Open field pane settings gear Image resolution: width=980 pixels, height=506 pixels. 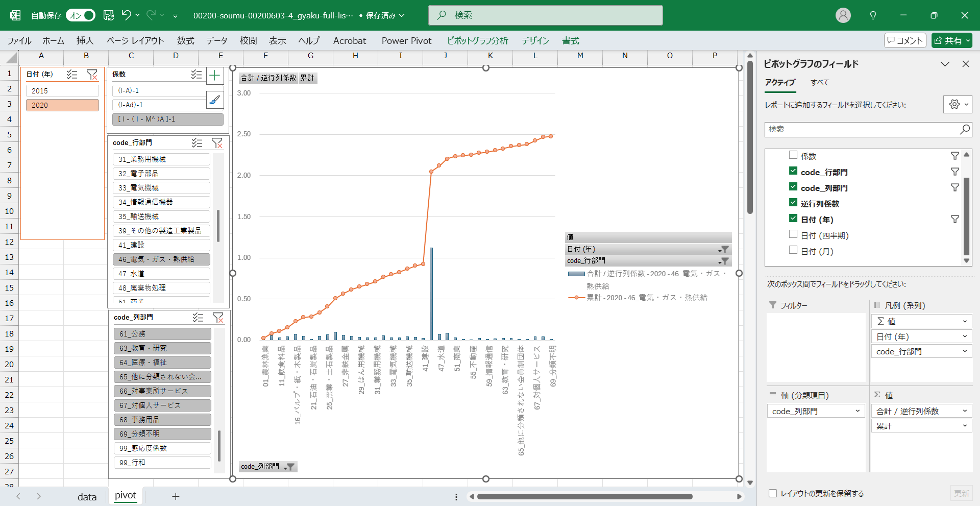point(957,105)
